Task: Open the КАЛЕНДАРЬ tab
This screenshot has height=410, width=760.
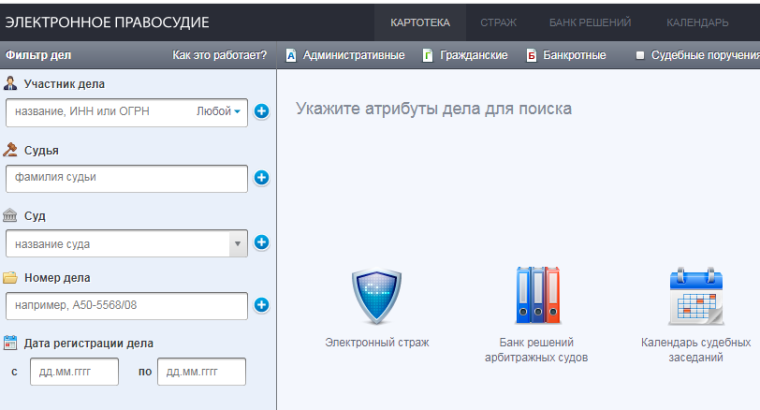Action: 697,22
